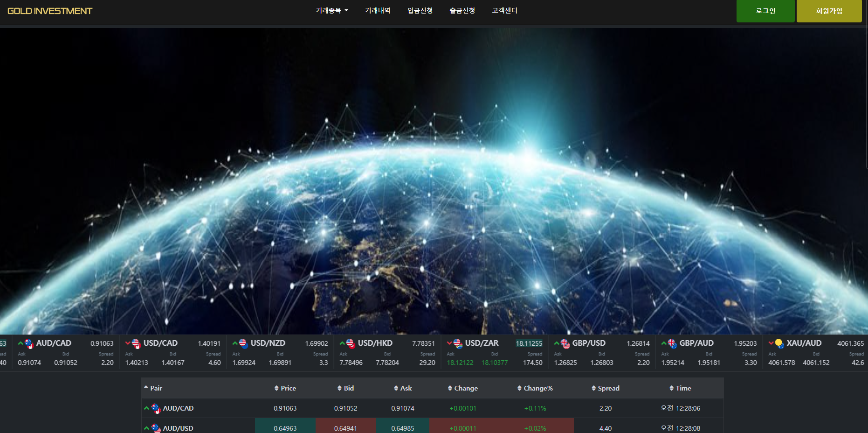The height and width of the screenshot is (433, 868).
Task: Click the time cell 오전 12:28:08
Action: tap(681, 428)
